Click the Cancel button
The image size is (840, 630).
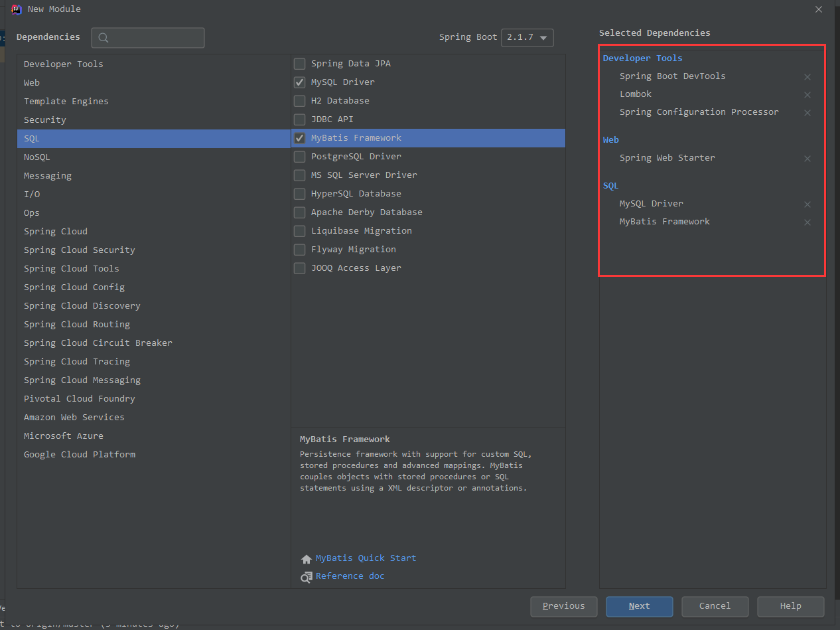tap(715, 606)
